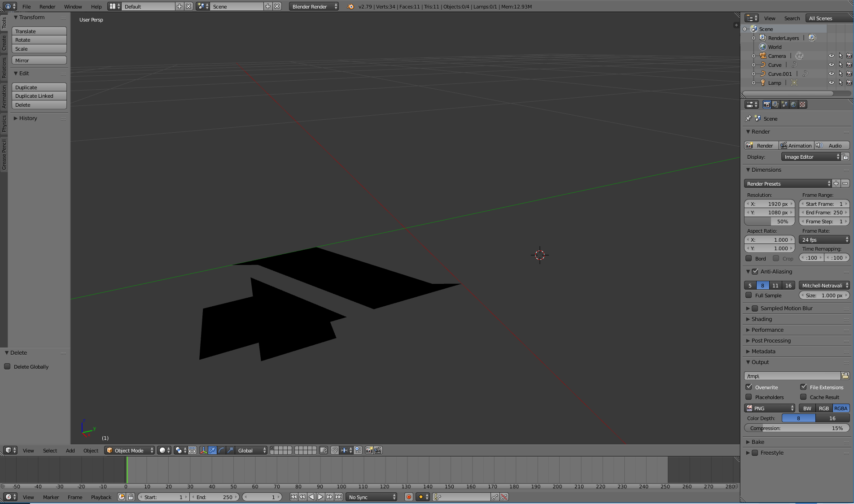Image resolution: width=854 pixels, height=504 pixels.
Task: Click the OpenGL render image camera icon
Action: (x=369, y=450)
